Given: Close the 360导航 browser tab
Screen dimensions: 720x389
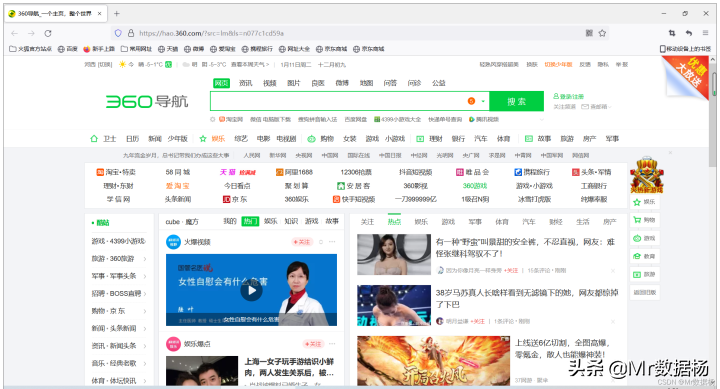Looking at the screenshot, I should [99, 14].
